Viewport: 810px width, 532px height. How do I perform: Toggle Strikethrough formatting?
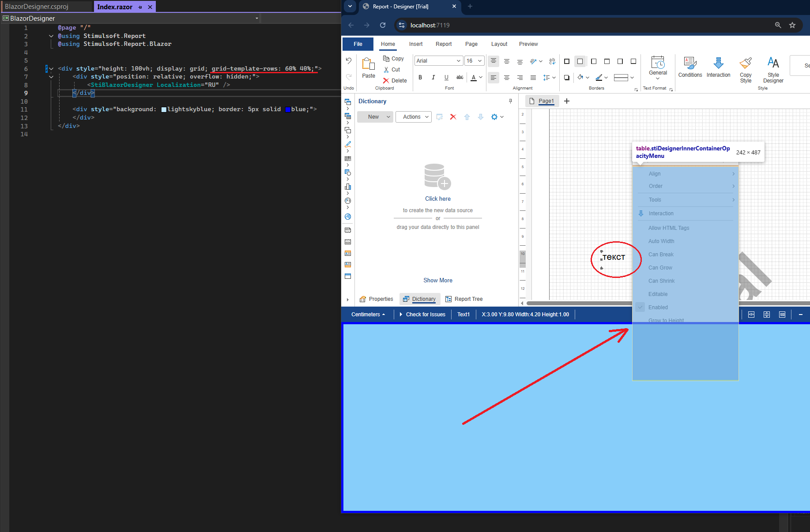pos(460,78)
